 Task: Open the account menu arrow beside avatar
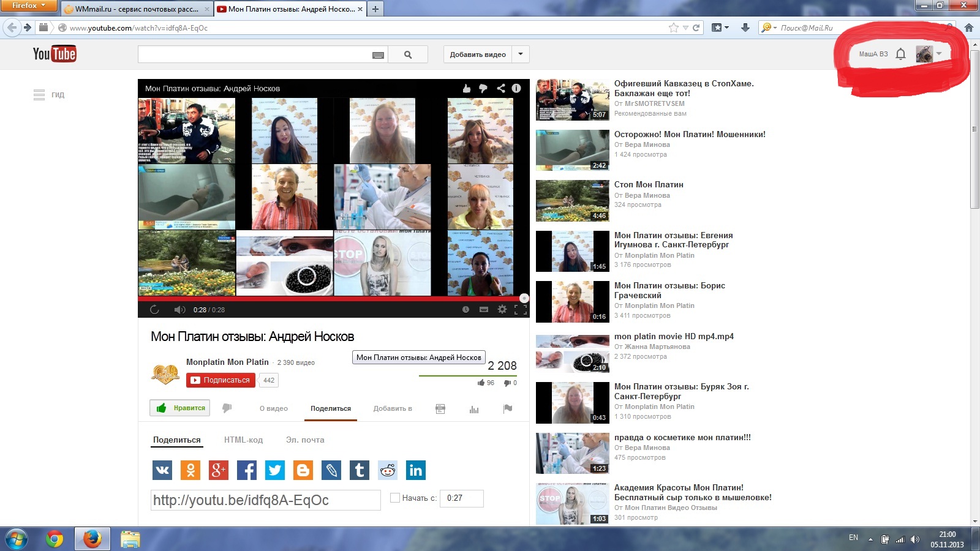pyautogui.click(x=939, y=54)
